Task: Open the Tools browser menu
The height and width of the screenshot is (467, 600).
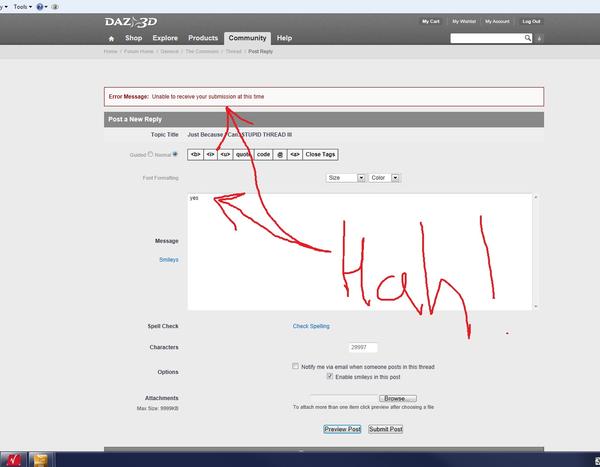Action: (x=23, y=7)
